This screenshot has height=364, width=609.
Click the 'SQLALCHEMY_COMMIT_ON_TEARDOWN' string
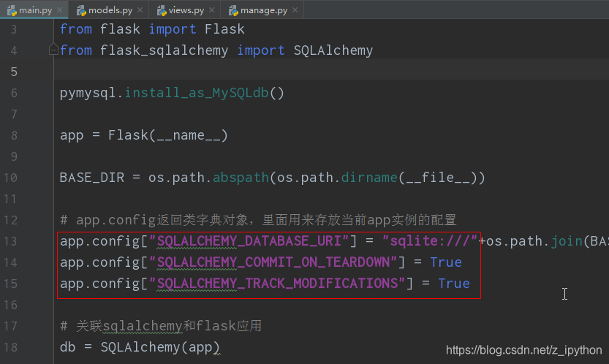(x=273, y=262)
